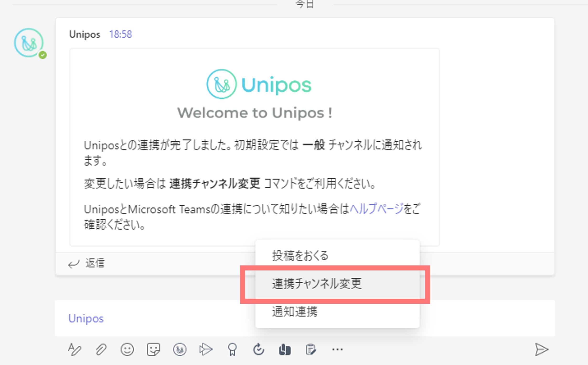This screenshot has width=588, height=365.
Task: Open the Sticker picker icon
Action: (153, 349)
